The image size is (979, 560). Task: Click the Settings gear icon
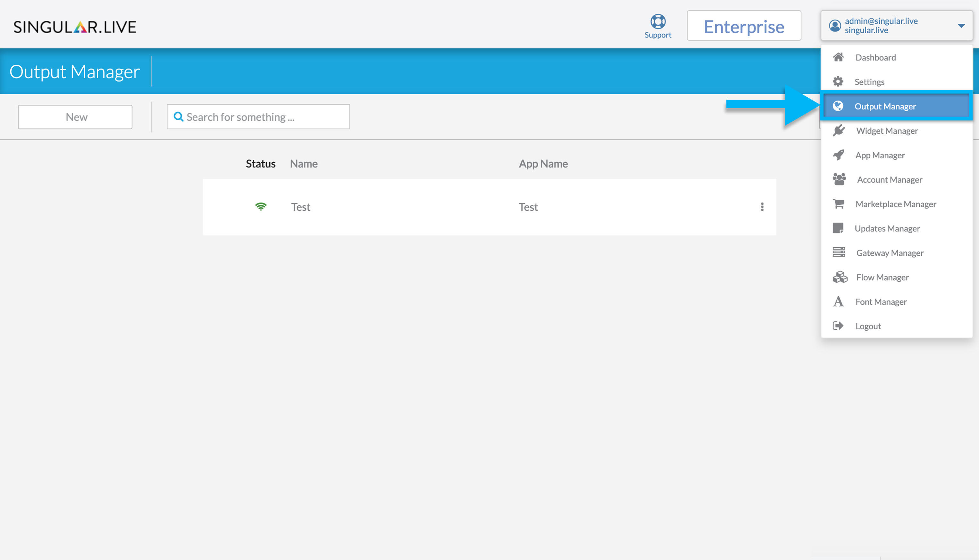coord(838,82)
